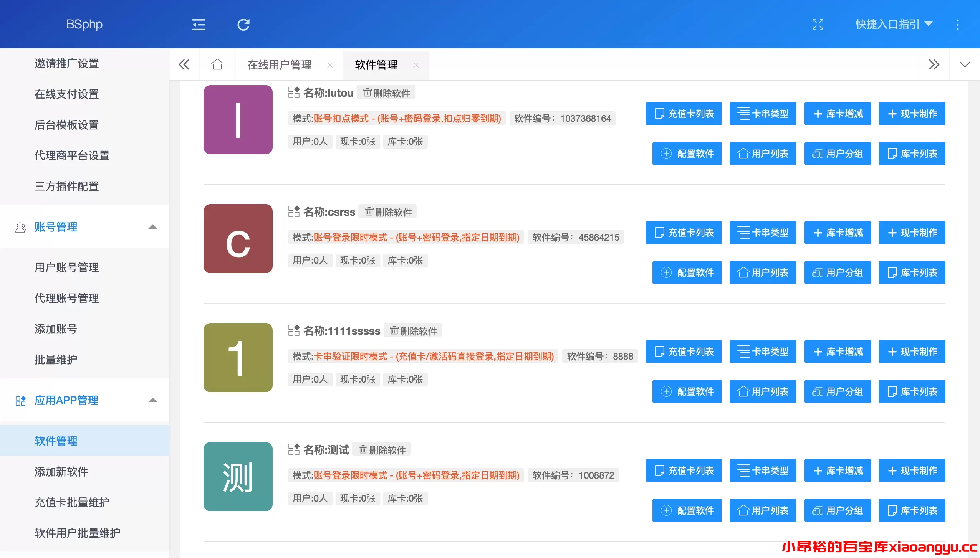The height and width of the screenshot is (558, 980).
Task: Open 用户分组 for the 测试 software
Action: (837, 510)
